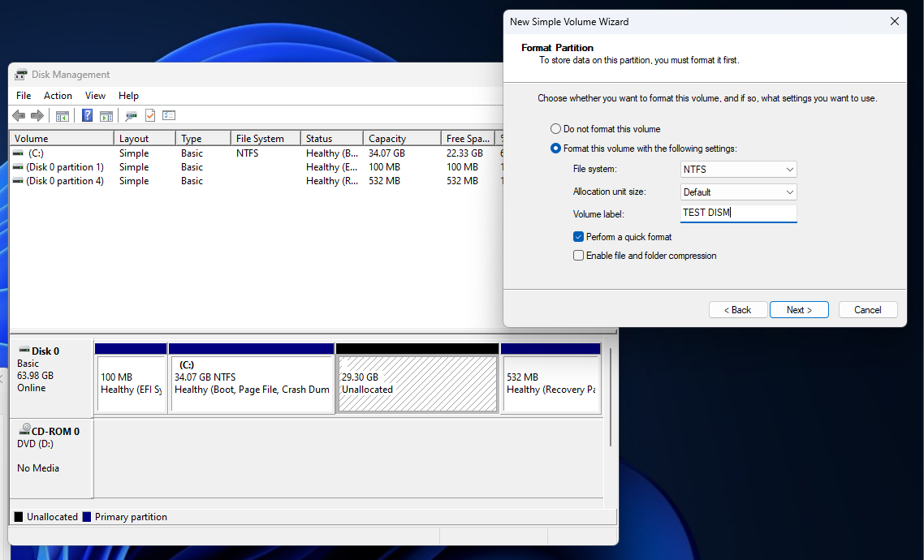Image resolution: width=924 pixels, height=560 pixels.
Task: Enable file and folder compression checkbox
Action: [x=579, y=256]
